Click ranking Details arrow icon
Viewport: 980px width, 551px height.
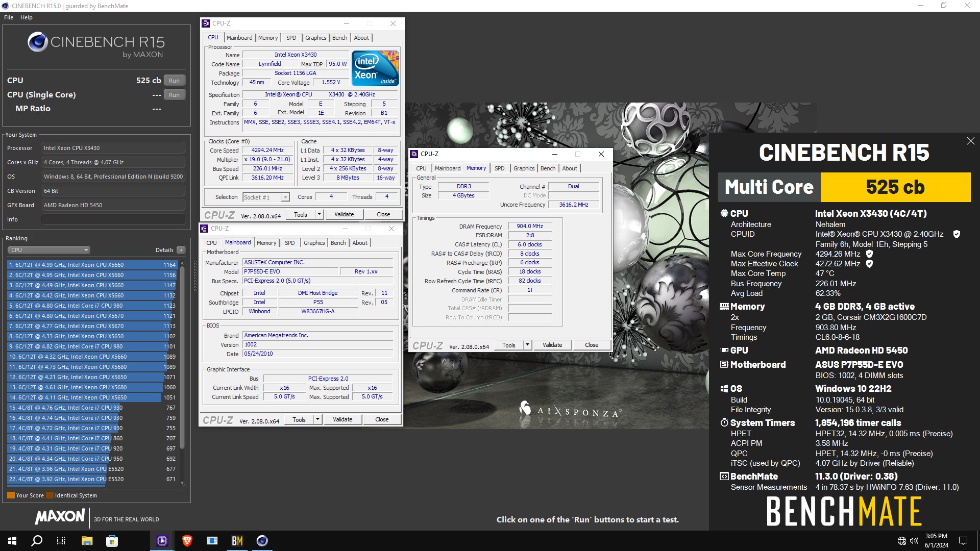[x=181, y=250]
